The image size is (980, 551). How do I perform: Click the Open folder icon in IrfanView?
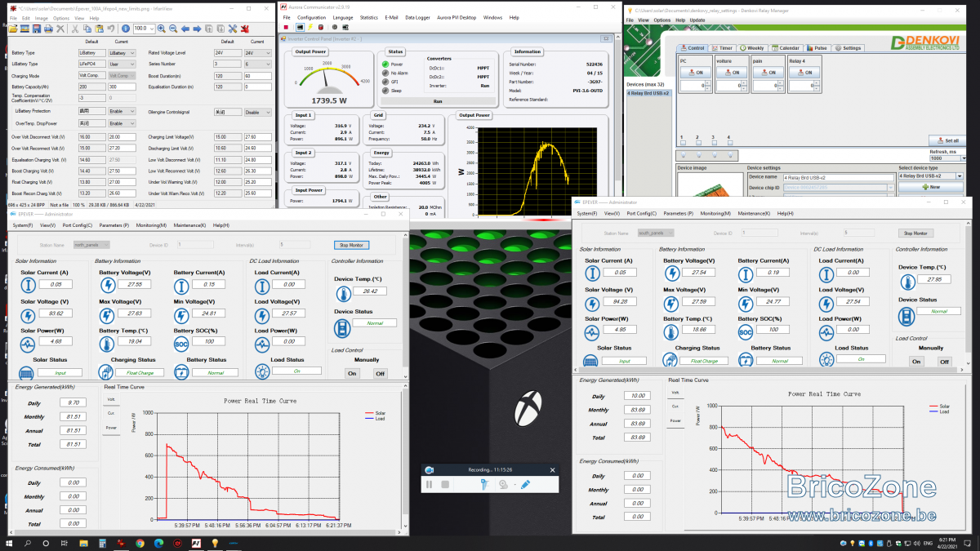(13, 29)
